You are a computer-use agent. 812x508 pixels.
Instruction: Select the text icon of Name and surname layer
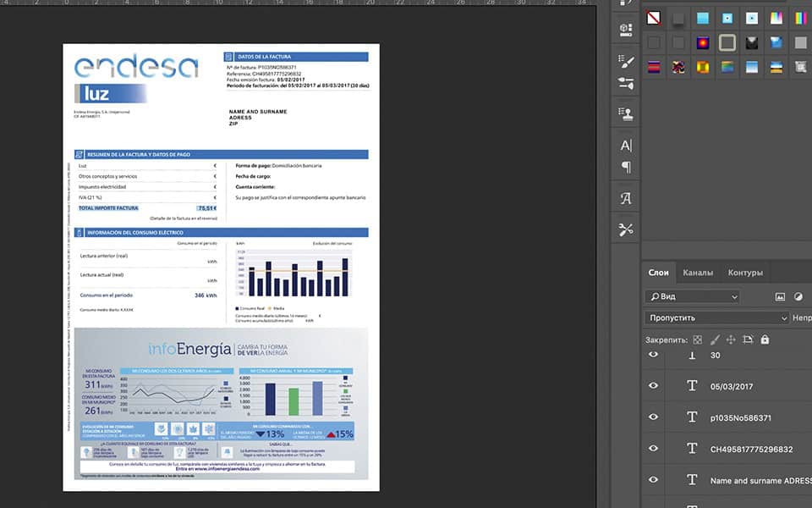(x=692, y=481)
